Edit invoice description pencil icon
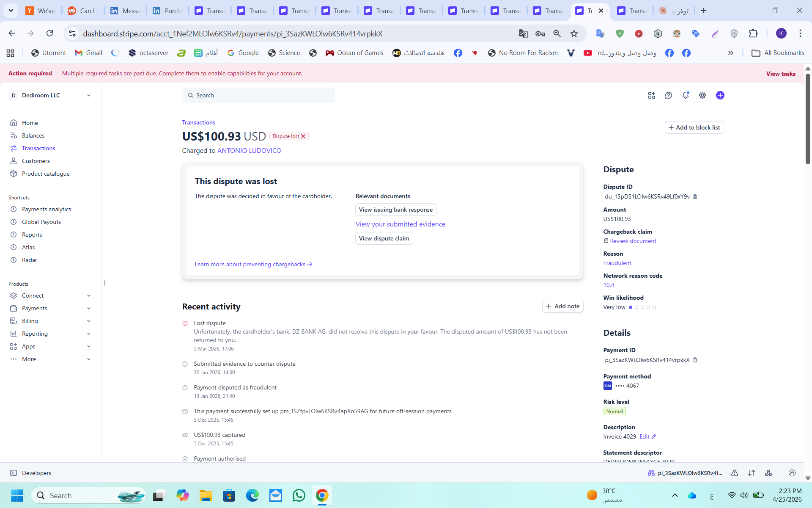 (x=654, y=436)
